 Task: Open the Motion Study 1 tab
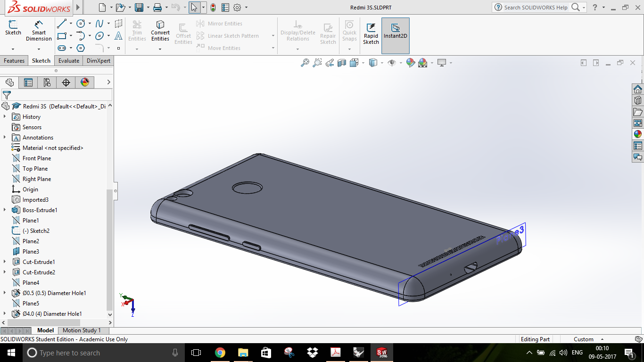pyautogui.click(x=82, y=330)
